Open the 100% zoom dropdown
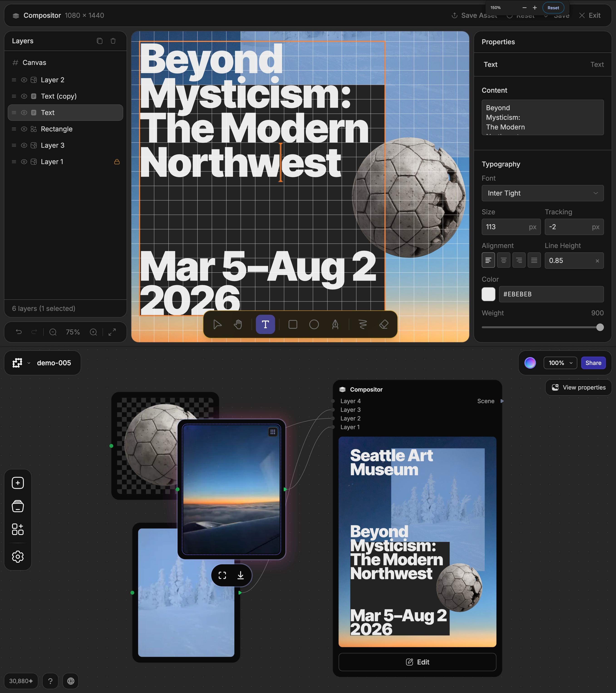The width and height of the screenshot is (616, 693). pos(560,363)
